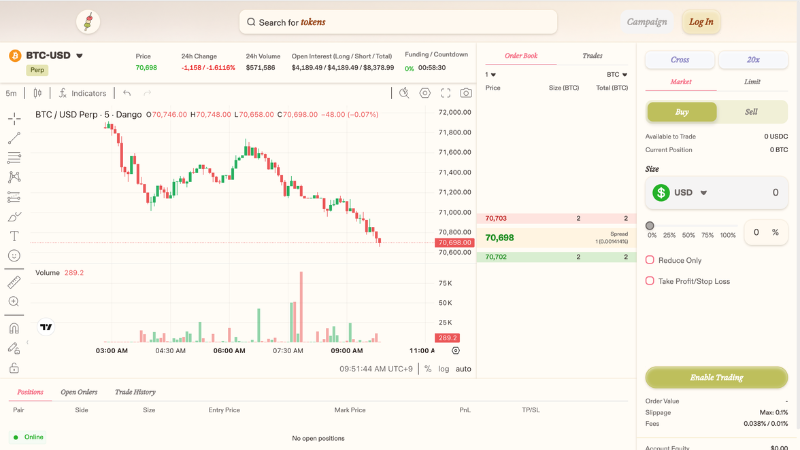Open the Fibonacci retracement tools
This screenshot has height=450, width=800.
[x=14, y=158]
